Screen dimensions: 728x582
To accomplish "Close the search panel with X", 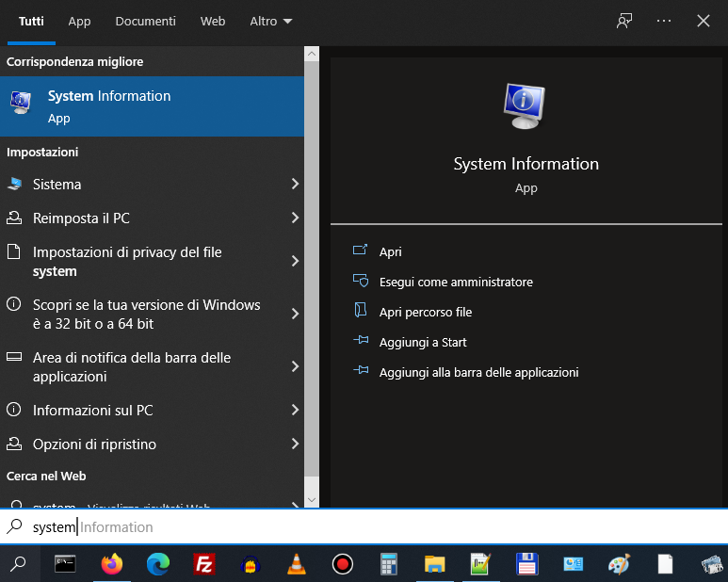I will [x=703, y=21].
